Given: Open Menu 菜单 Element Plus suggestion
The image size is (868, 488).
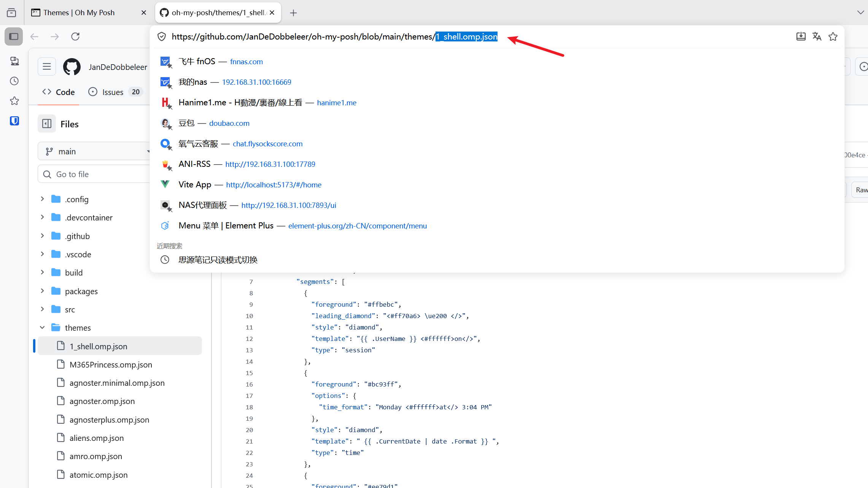Looking at the screenshot, I should click(497, 226).
